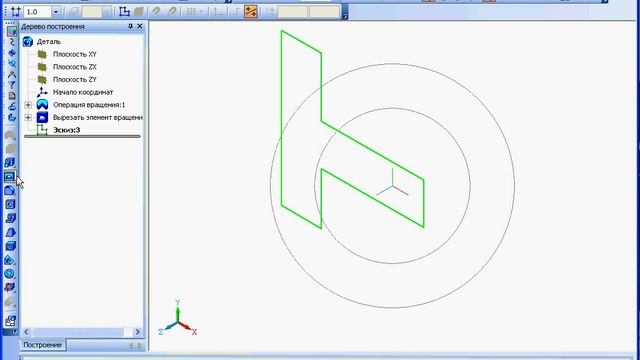Open the Measurements compass-shaped panel icon

11,74
